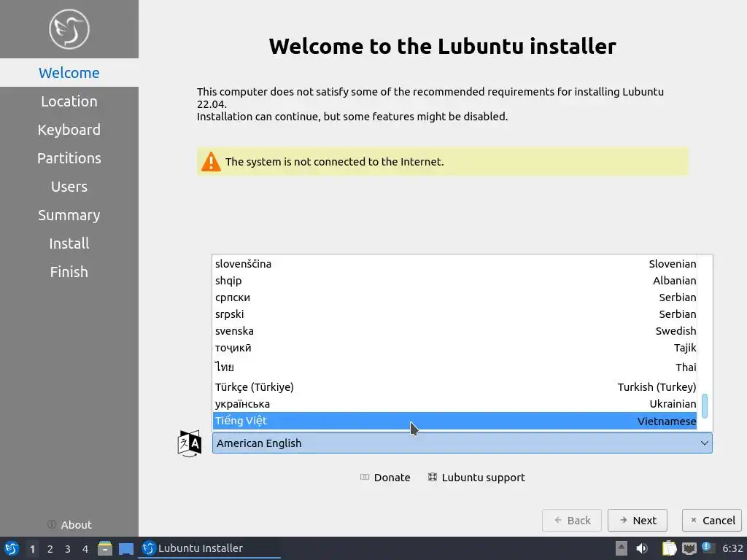The height and width of the screenshot is (560, 747).
Task: Open the About button
Action: 69,525
